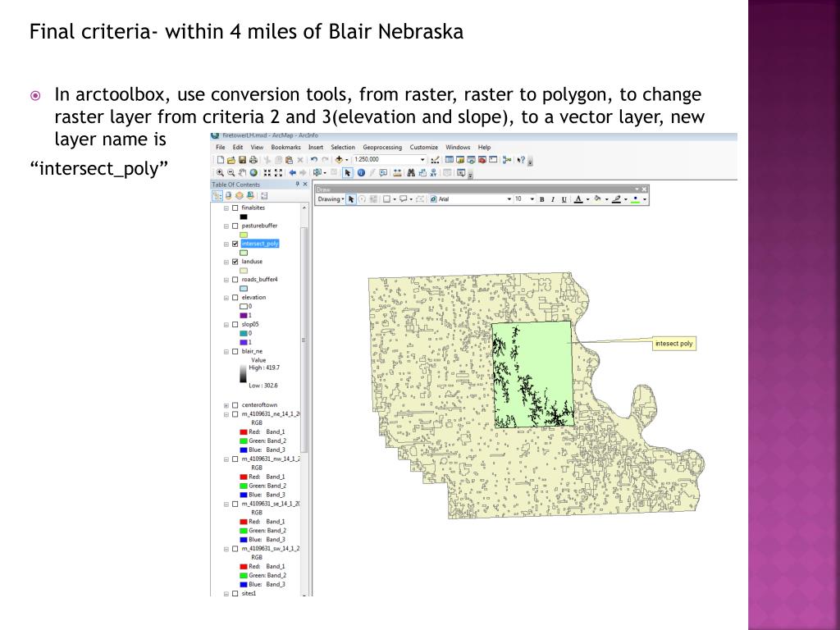Open the Windows menu
Image resolution: width=840 pixels, height=630 pixels.
click(458, 148)
